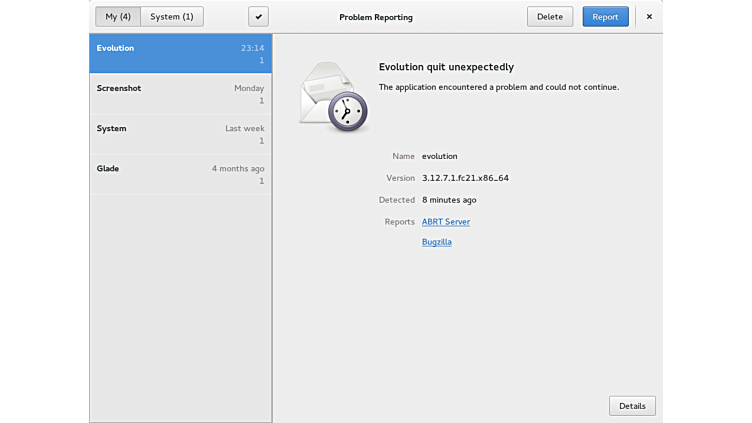
Task: Click the problem description text
Action: point(498,87)
